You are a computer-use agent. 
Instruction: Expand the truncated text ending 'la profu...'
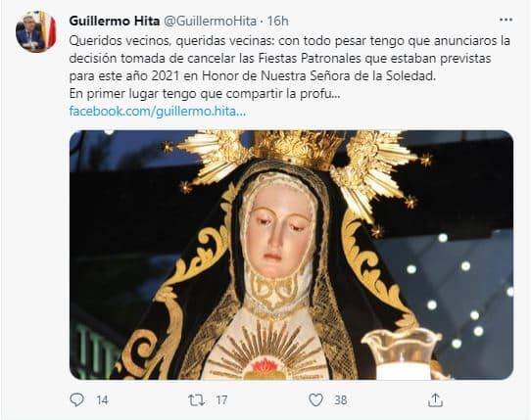point(205,94)
